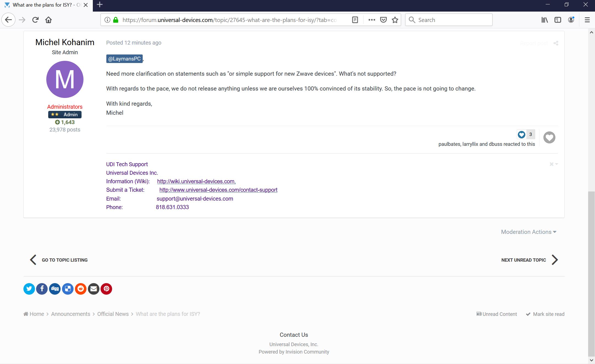Open Contact Us link
The width and height of the screenshot is (595, 364).
[294, 335]
